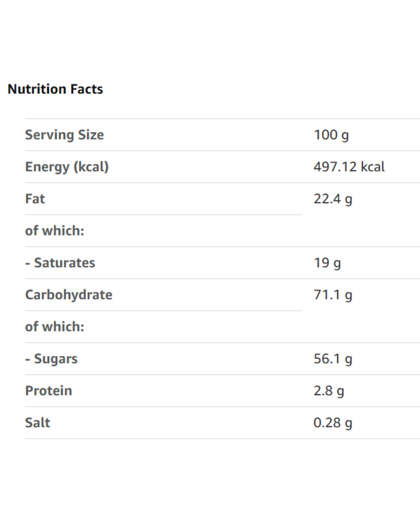Click the 2.8 g protein value
This screenshot has height=525, width=420.
[329, 391]
